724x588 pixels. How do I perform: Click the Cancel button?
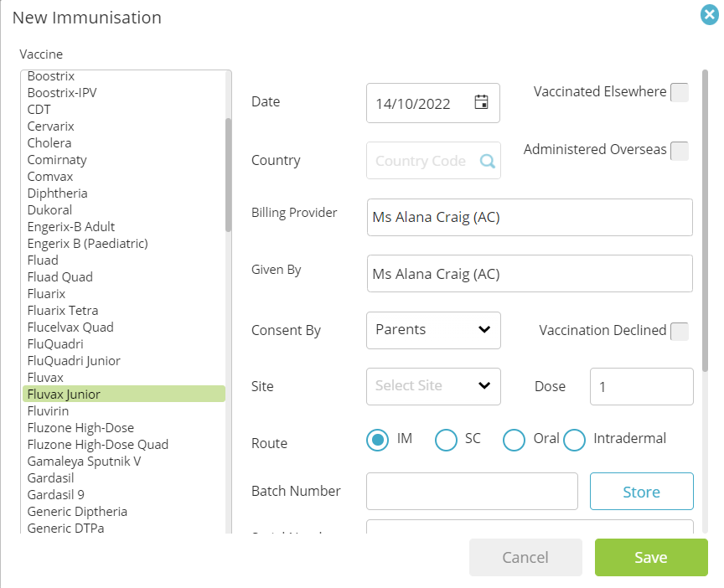525,557
